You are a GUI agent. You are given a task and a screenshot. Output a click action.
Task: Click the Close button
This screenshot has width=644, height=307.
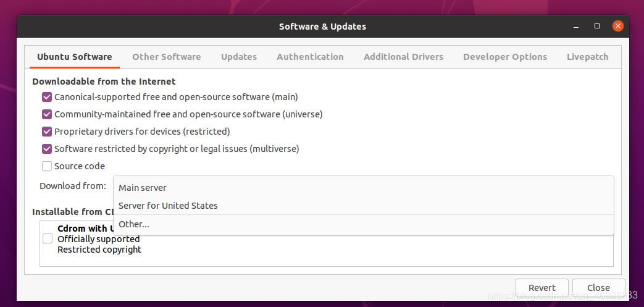coord(598,288)
